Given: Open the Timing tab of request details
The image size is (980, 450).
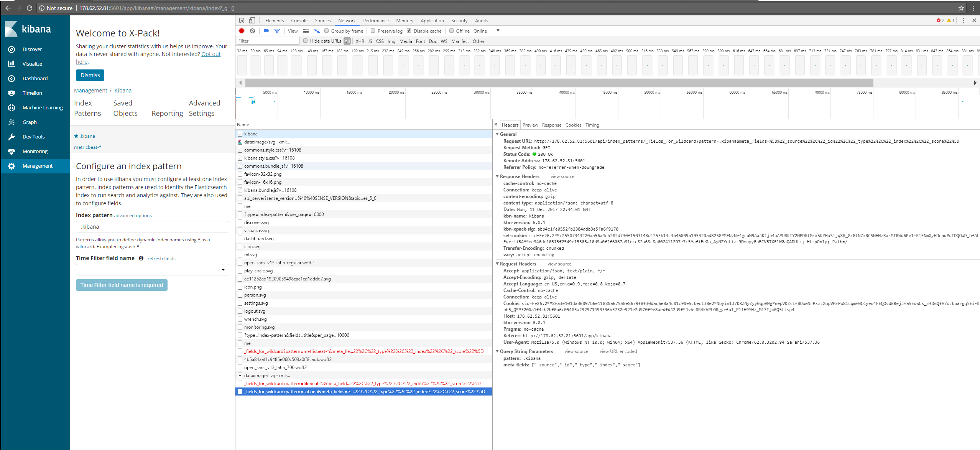Looking at the screenshot, I should tap(592, 125).
